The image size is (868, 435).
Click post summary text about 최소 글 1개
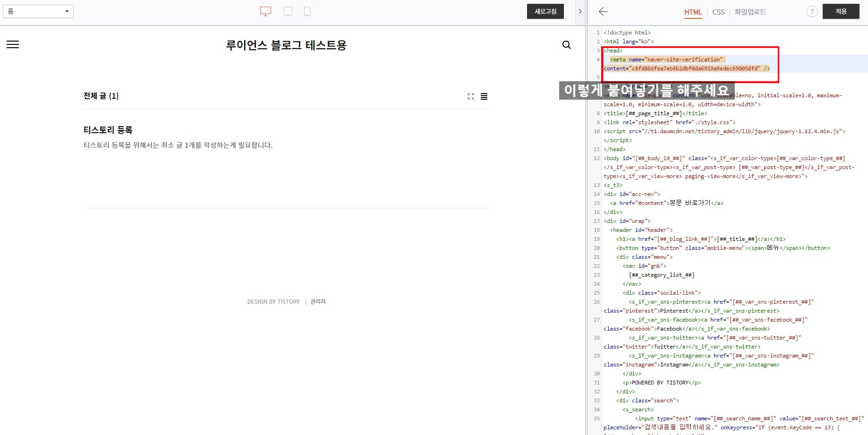tap(178, 145)
